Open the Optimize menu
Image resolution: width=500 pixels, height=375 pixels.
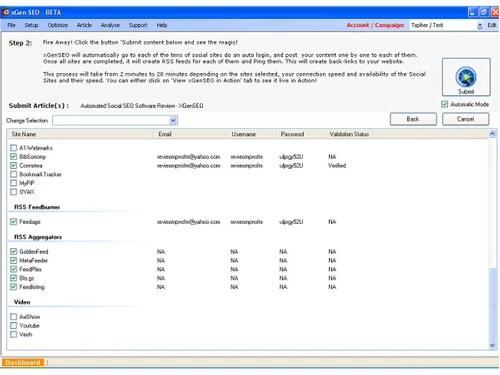57,25
